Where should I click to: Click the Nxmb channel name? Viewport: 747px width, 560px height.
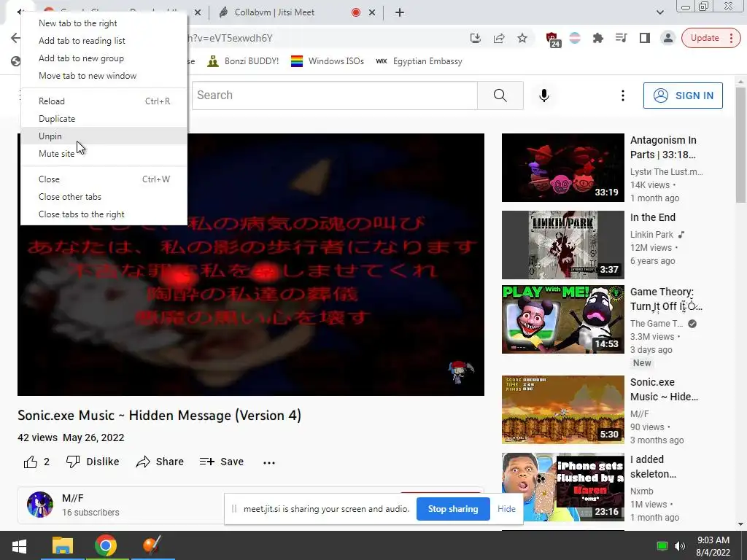click(642, 491)
